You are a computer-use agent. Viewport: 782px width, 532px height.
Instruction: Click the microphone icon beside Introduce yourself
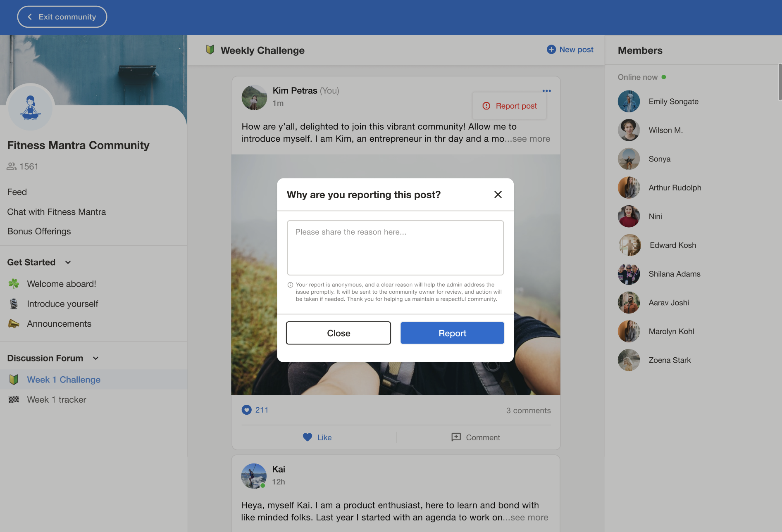(14, 304)
